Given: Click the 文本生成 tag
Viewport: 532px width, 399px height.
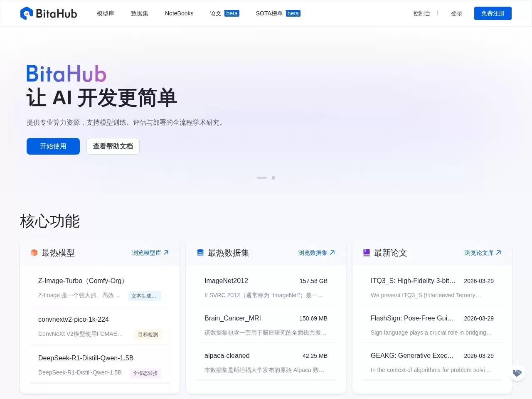Looking at the screenshot, I should [x=144, y=296].
